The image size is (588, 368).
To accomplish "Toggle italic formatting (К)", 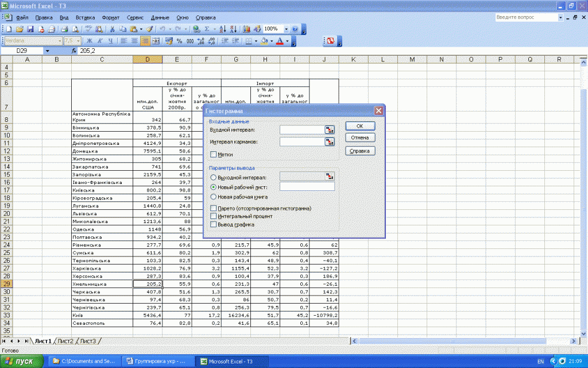I will 100,41.
